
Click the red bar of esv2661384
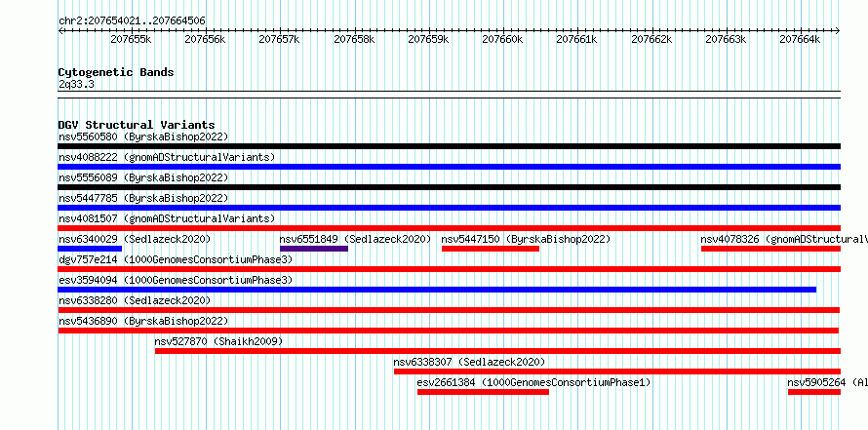pyautogui.click(x=483, y=392)
